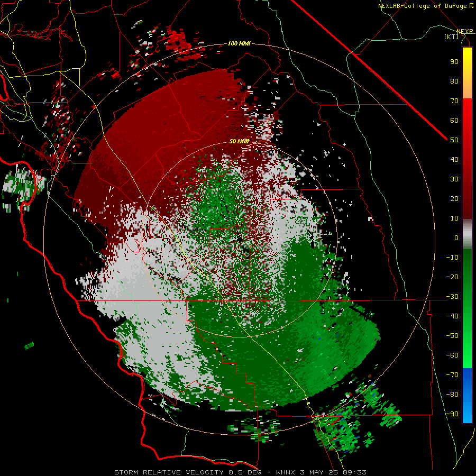This screenshot has width=476, height=476.
Task: Click the blue segment of color bar
Action: [x=467, y=396]
